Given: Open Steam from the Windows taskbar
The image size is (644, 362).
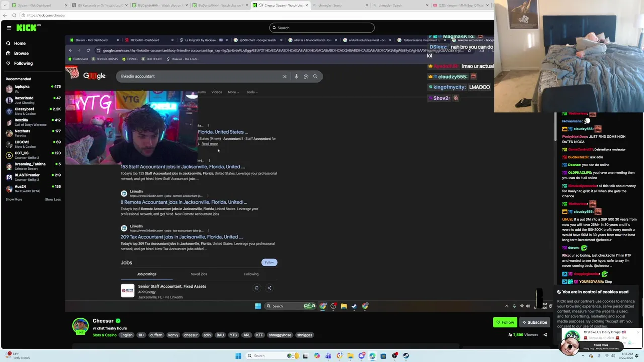Looking at the screenshot, I should pos(406,356).
